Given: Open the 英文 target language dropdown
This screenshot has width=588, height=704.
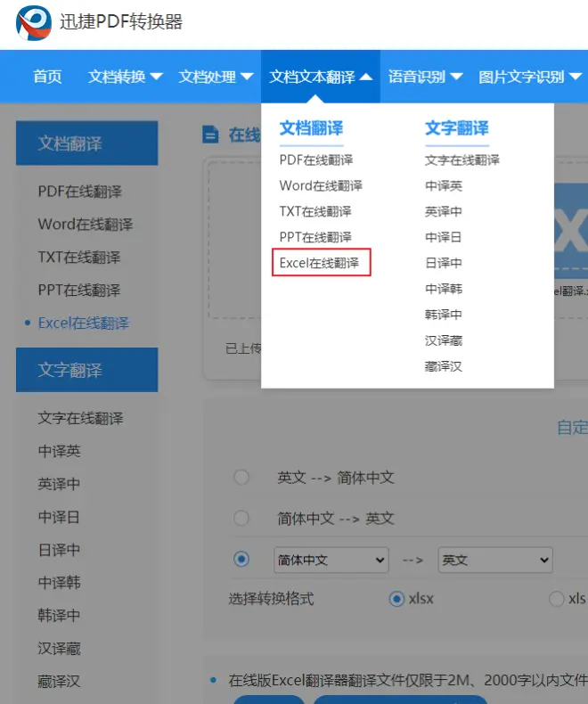Looking at the screenshot, I should [x=495, y=560].
